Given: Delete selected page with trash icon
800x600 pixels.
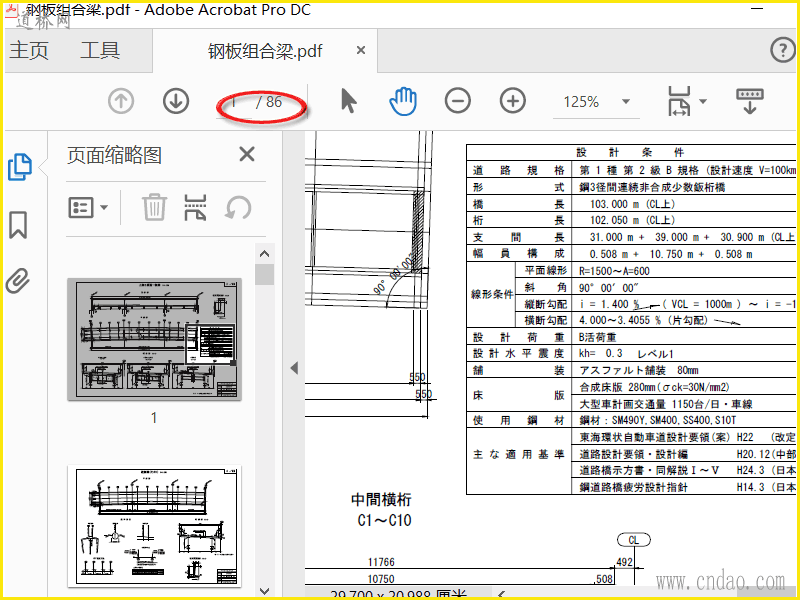Looking at the screenshot, I should pyautogui.click(x=154, y=207).
